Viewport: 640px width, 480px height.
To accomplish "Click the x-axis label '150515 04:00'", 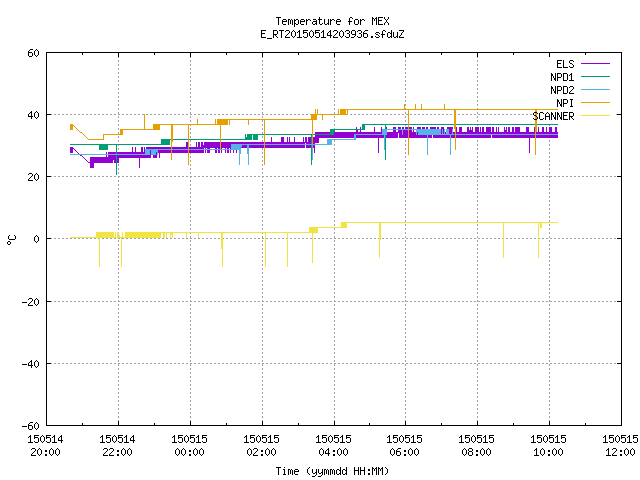I will [x=333, y=446].
